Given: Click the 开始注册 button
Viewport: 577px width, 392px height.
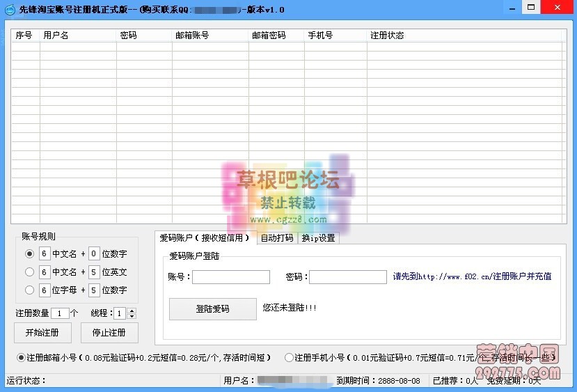Looking at the screenshot, I should coord(42,333).
